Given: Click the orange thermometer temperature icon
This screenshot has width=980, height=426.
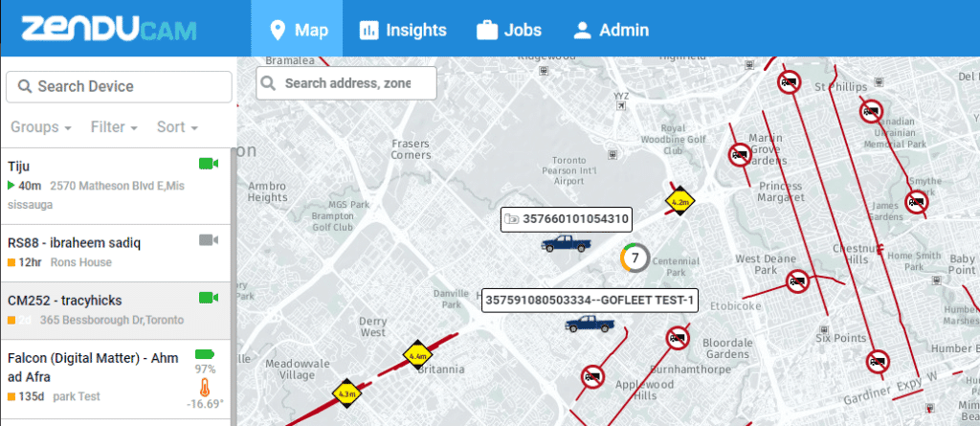Looking at the screenshot, I should click(205, 388).
